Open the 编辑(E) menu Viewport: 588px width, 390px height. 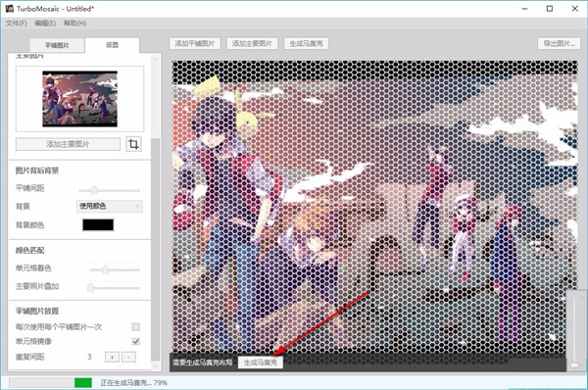click(45, 24)
